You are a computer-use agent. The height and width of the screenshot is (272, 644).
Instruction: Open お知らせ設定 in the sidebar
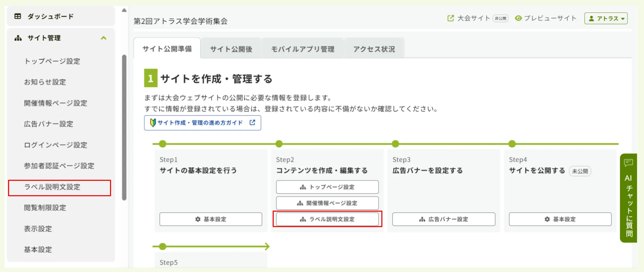coord(45,82)
